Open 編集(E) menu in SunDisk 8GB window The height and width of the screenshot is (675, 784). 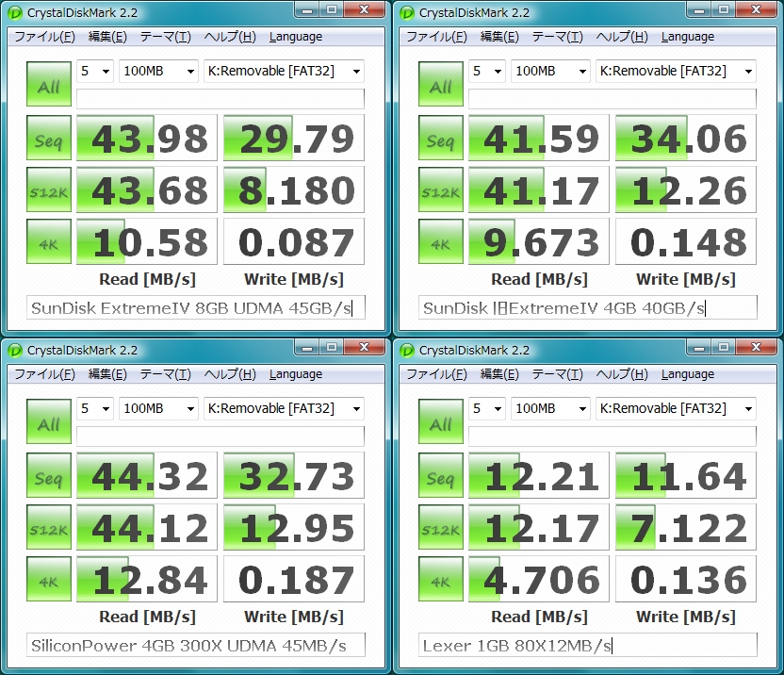tap(107, 37)
